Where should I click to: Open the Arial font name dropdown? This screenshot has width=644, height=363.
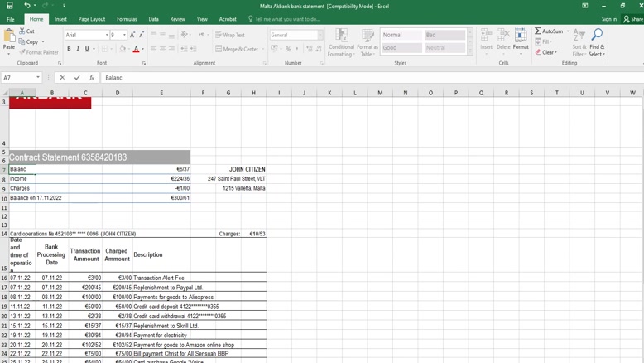click(107, 36)
